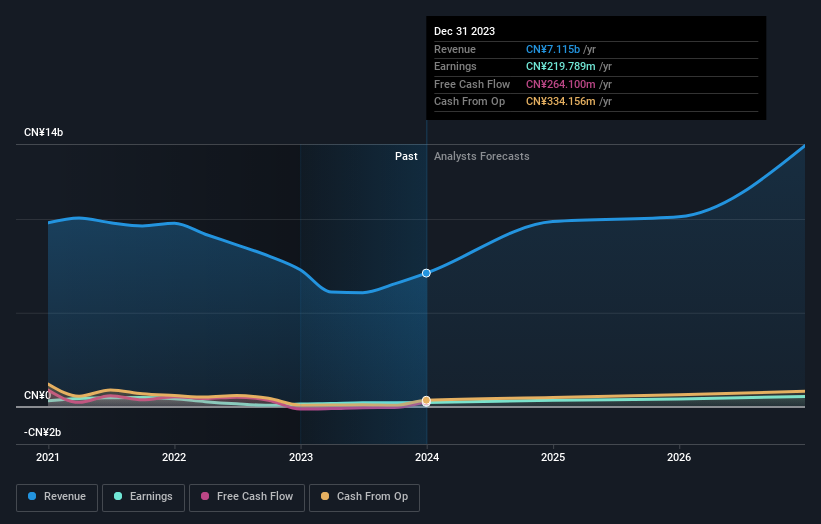Image resolution: width=821 pixels, height=524 pixels.
Task: Click the Revenue row label in tooltip
Action: (455, 49)
